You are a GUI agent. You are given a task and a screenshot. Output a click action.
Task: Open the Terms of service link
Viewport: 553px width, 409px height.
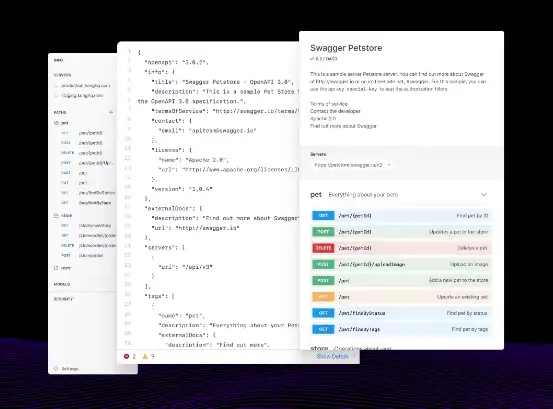[x=329, y=104]
